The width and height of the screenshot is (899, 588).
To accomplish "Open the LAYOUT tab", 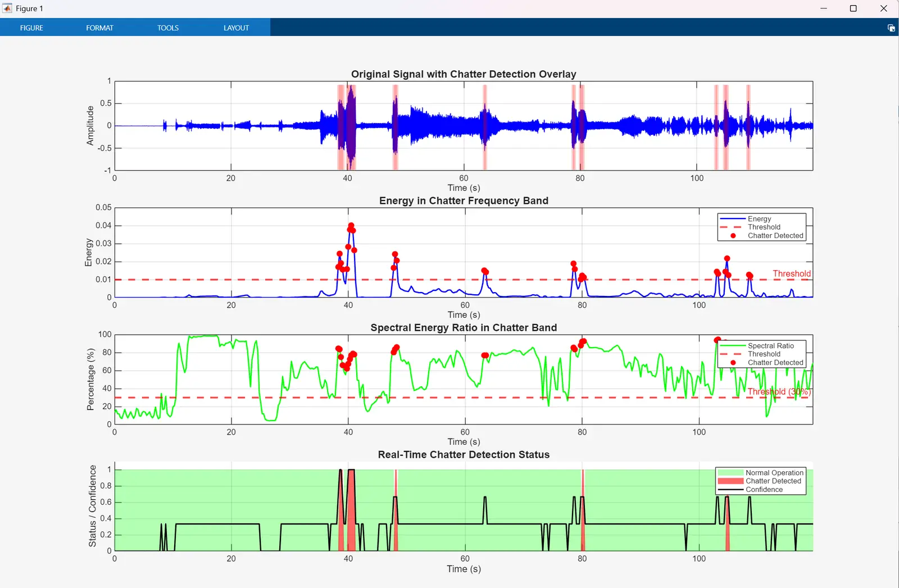I will (236, 28).
